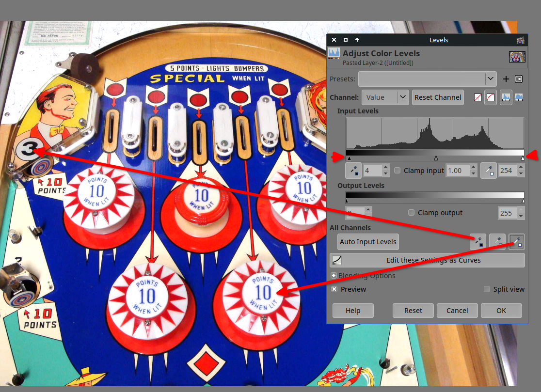Screen dimensions: 541x392
Task: Maximize the Levels dialog window
Action: coord(345,40)
